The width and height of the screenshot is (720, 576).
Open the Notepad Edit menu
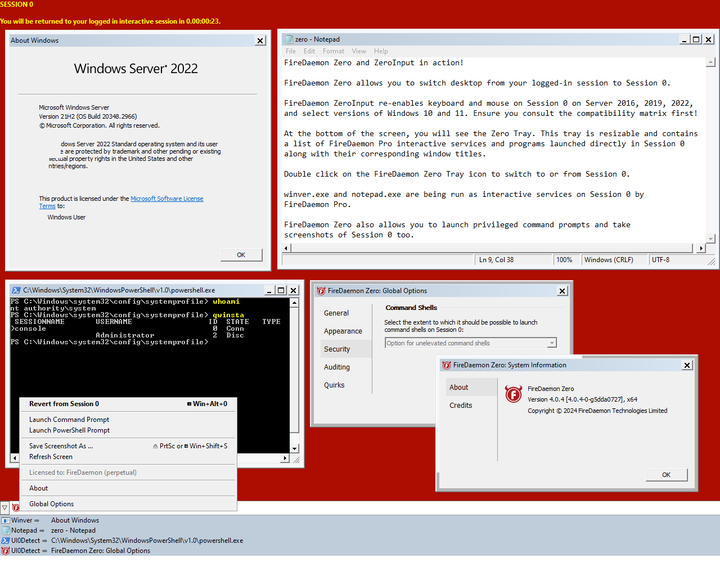(x=309, y=51)
